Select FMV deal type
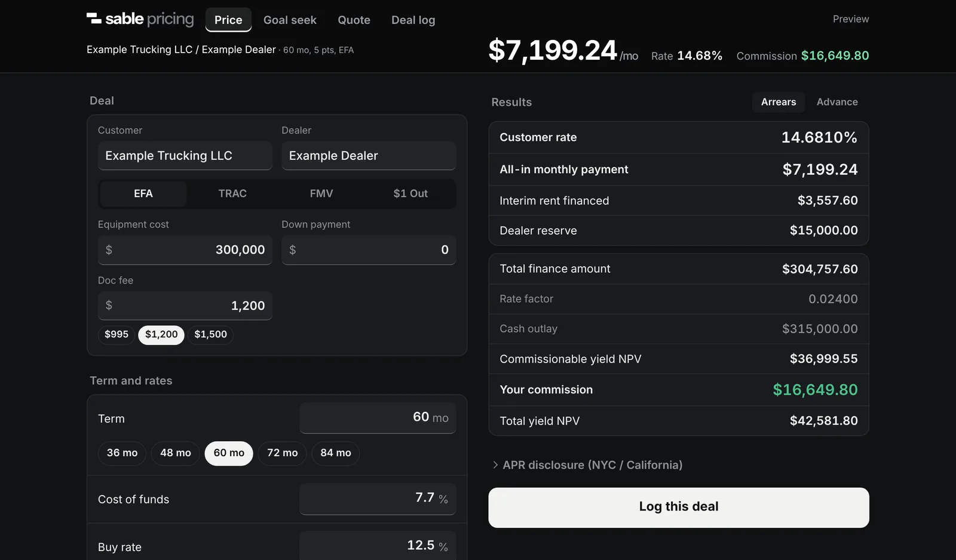Screen dimensions: 956x560 point(321,193)
